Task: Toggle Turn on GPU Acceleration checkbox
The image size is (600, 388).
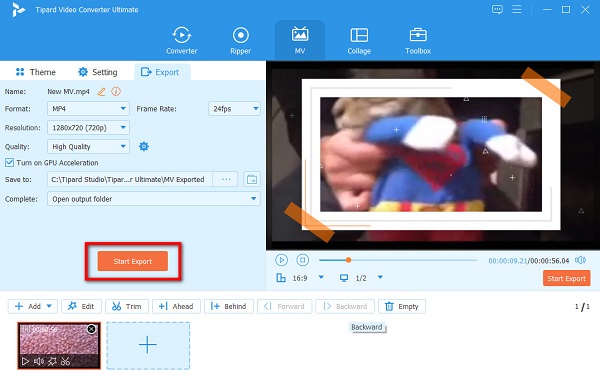Action: click(9, 163)
